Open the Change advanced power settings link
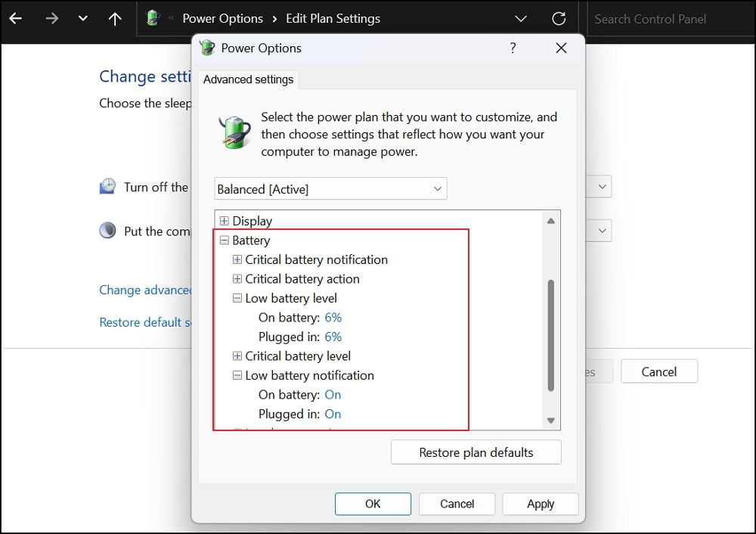This screenshot has height=534, width=756. pos(144,290)
